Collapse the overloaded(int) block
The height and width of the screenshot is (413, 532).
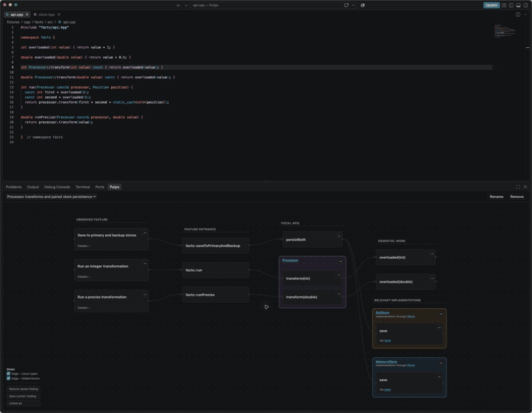[x=432, y=253]
